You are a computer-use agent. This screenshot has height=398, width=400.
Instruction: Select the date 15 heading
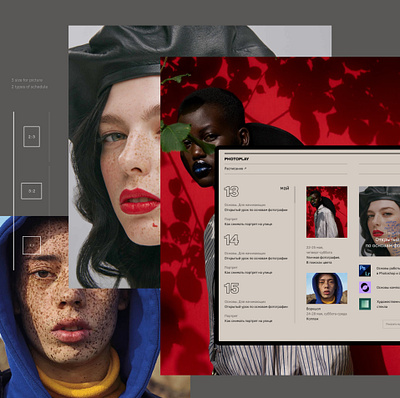[x=231, y=288]
